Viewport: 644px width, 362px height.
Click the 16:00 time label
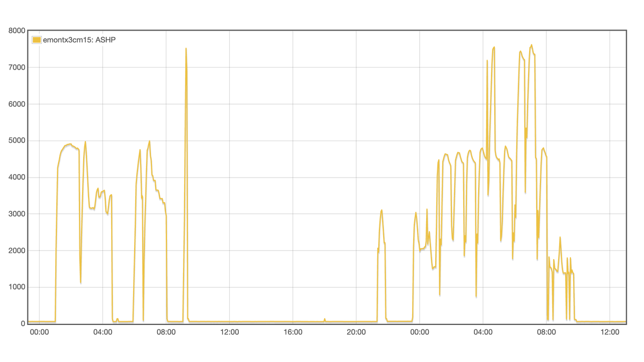tap(292, 332)
